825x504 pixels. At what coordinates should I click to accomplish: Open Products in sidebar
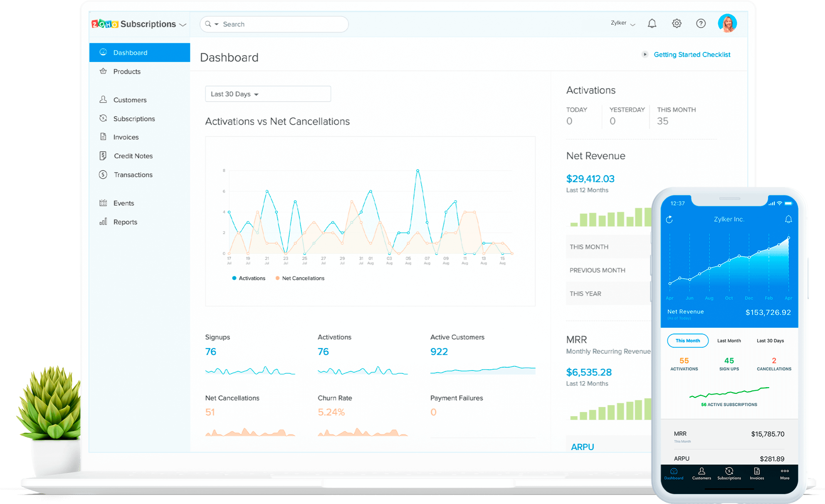coord(140,71)
